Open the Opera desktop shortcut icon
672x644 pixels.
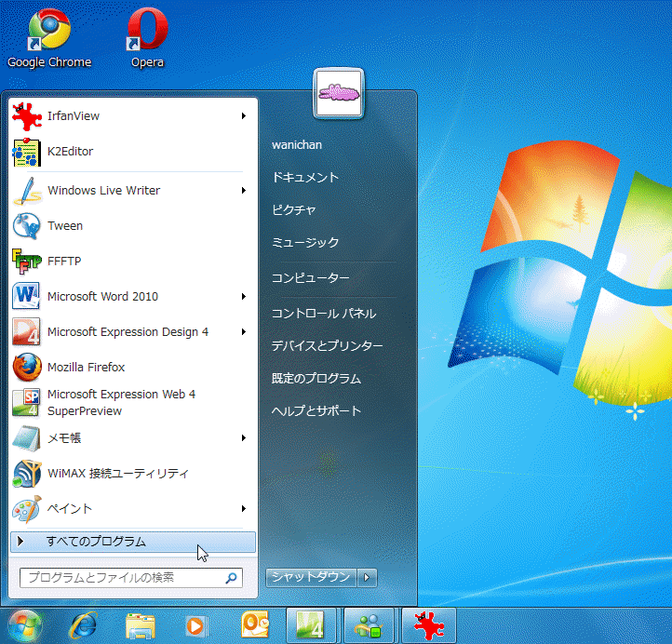pyautogui.click(x=147, y=29)
